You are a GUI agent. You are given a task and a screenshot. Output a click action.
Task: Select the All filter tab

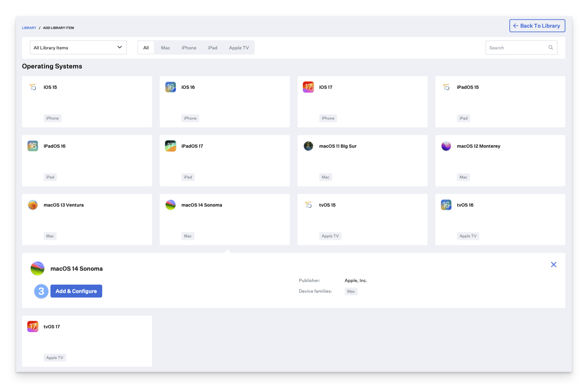(x=146, y=48)
